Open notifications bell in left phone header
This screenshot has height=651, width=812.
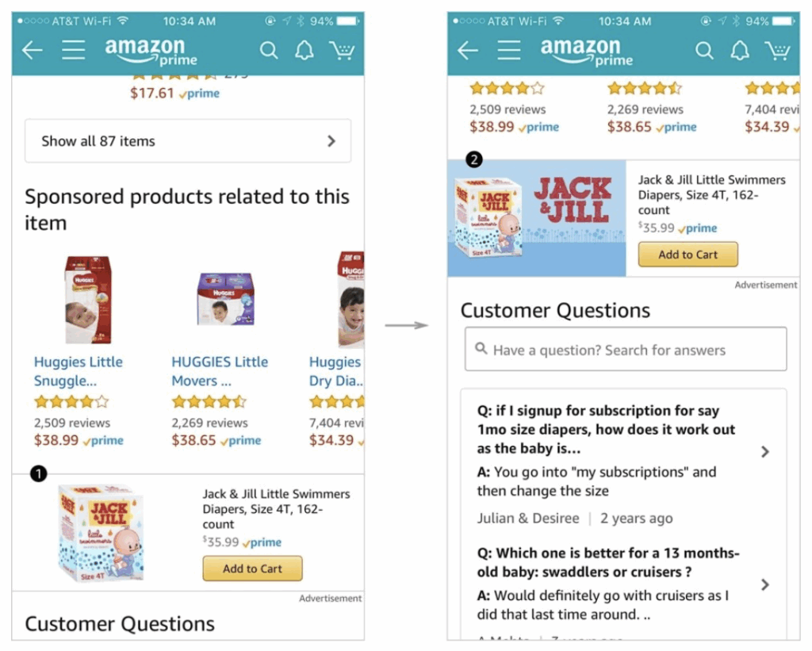tap(304, 50)
